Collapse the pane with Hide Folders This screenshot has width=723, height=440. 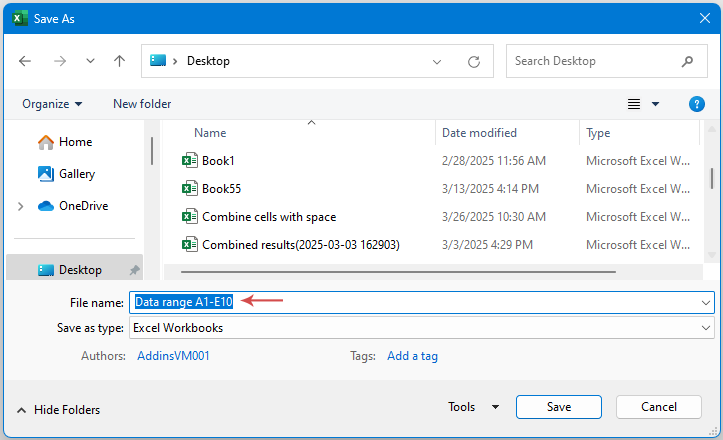pyautogui.click(x=58, y=410)
